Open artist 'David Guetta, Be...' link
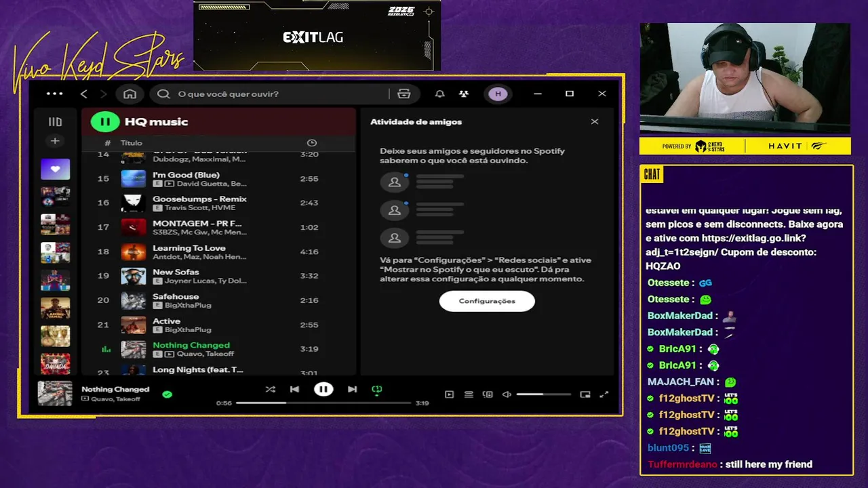The image size is (868, 488). (212, 184)
